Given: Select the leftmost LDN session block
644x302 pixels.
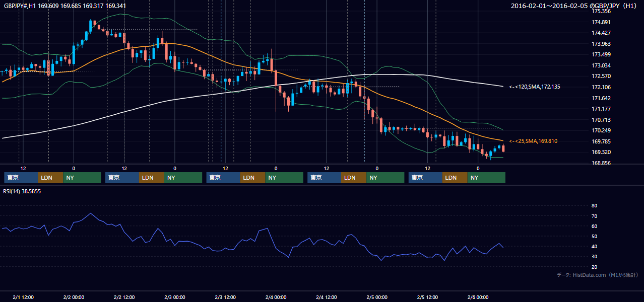Looking at the screenshot, I should (50, 178).
